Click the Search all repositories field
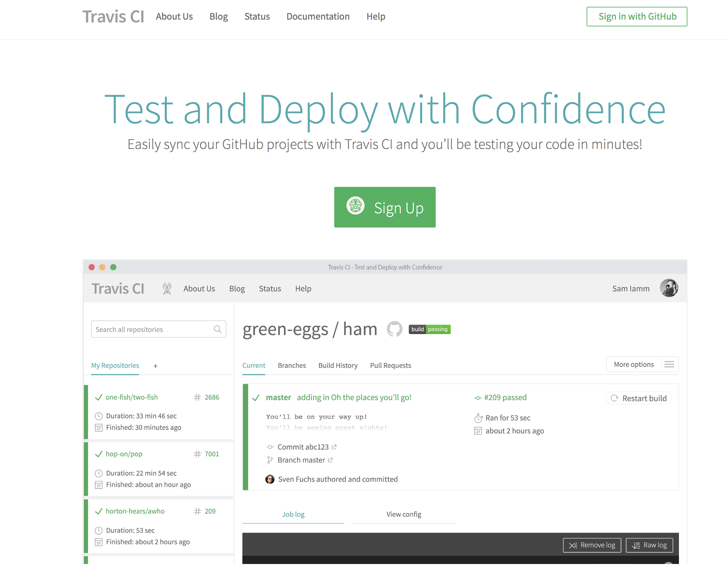 click(152, 329)
